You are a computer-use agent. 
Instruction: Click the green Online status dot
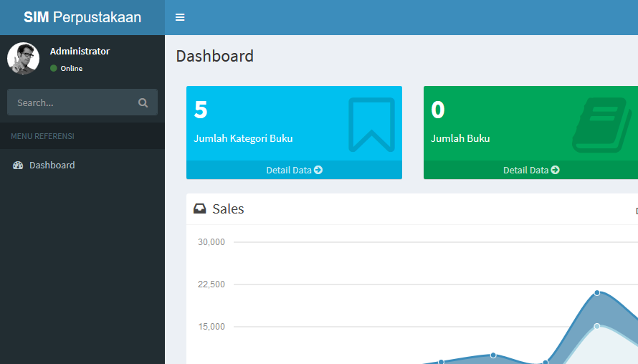53,68
